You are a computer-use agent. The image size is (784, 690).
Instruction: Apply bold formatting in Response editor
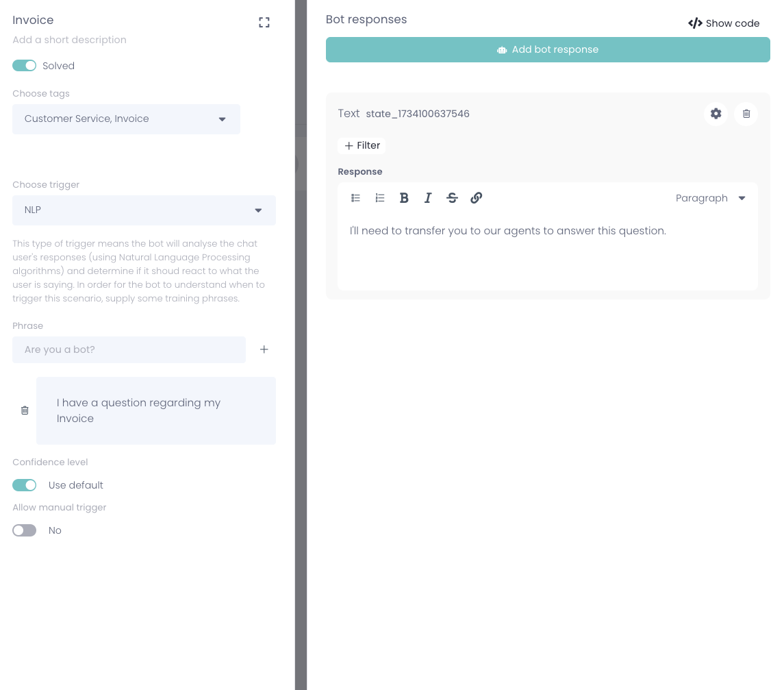click(x=404, y=198)
